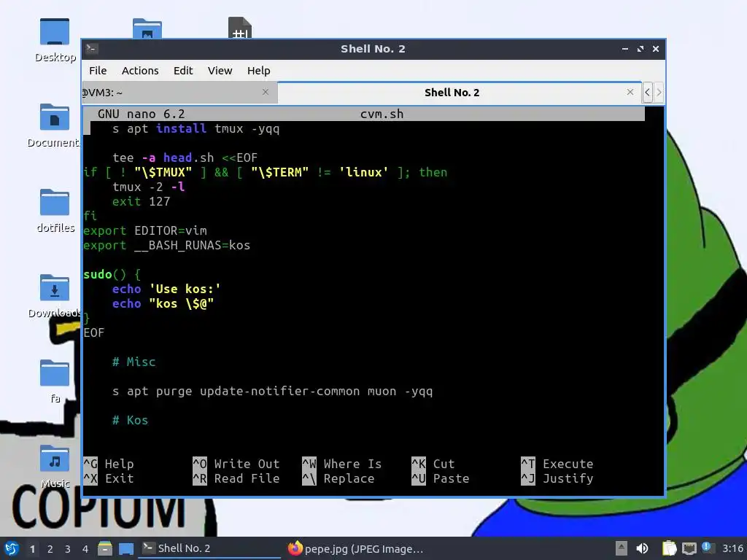The height and width of the screenshot is (560, 747).
Task: Switch to workspace 3
Action: (68, 548)
